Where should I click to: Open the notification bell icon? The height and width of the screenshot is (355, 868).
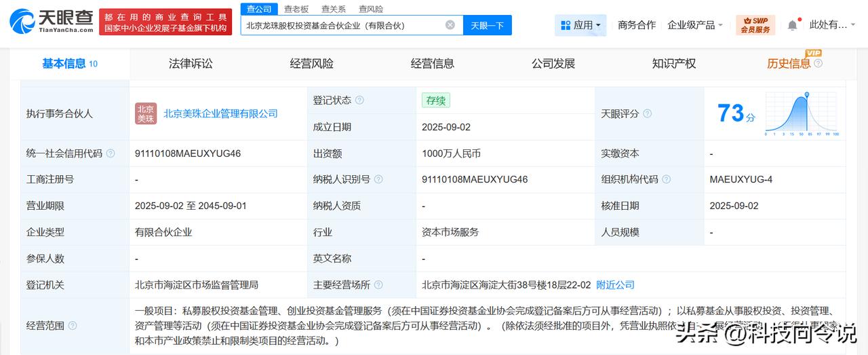click(792, 25)
